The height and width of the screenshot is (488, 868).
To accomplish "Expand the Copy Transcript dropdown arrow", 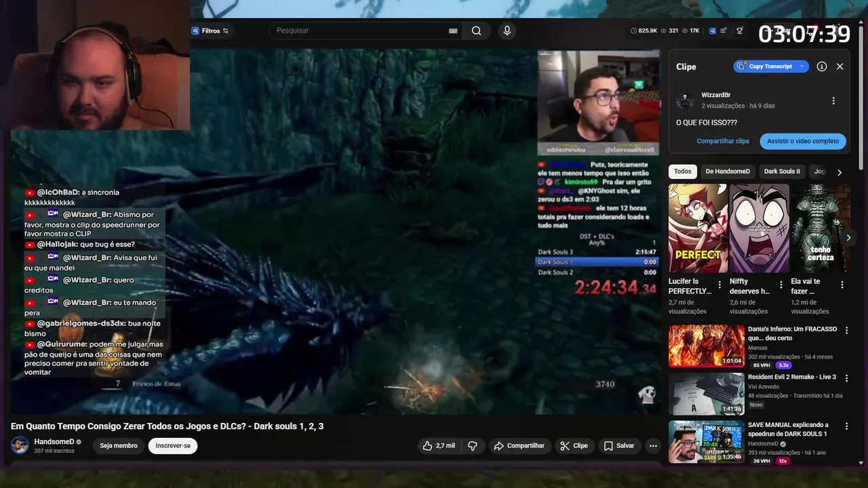I will (x=802, y=66).
